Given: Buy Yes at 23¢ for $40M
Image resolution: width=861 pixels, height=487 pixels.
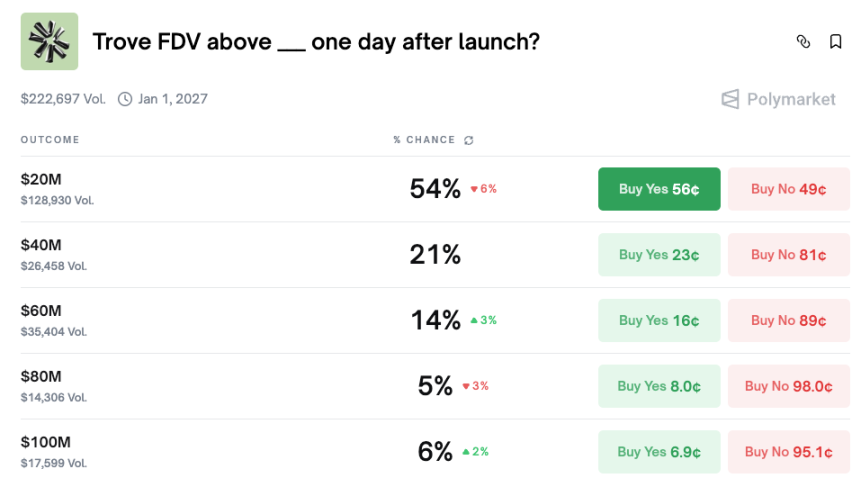Looking at the screenshot, I should [659, 255].
